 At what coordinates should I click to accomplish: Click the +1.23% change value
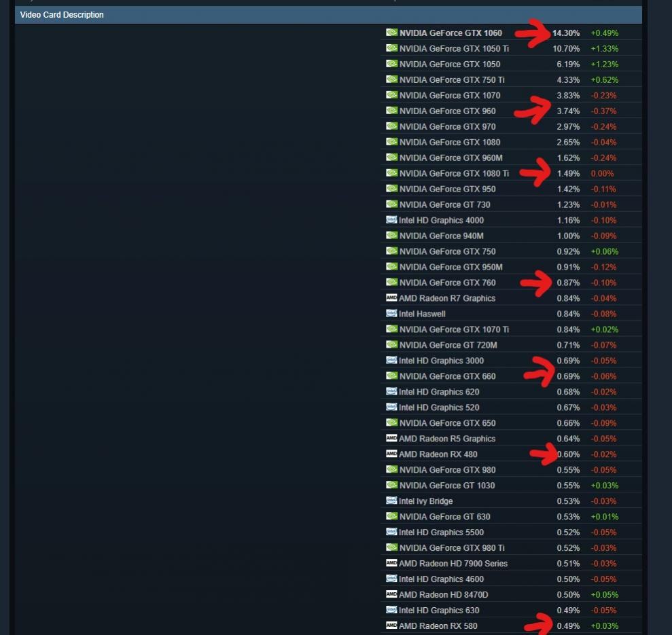pyautogui.click(x=604, y=65)
